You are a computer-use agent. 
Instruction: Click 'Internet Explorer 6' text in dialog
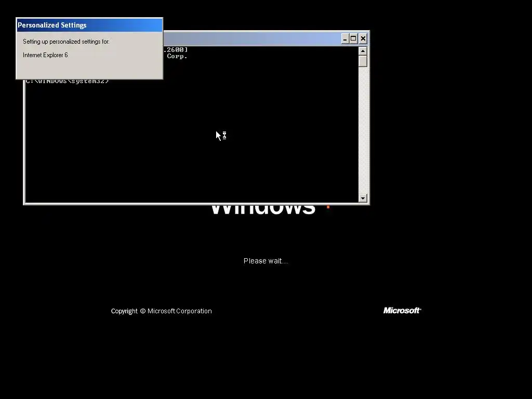tap(46, 55)
